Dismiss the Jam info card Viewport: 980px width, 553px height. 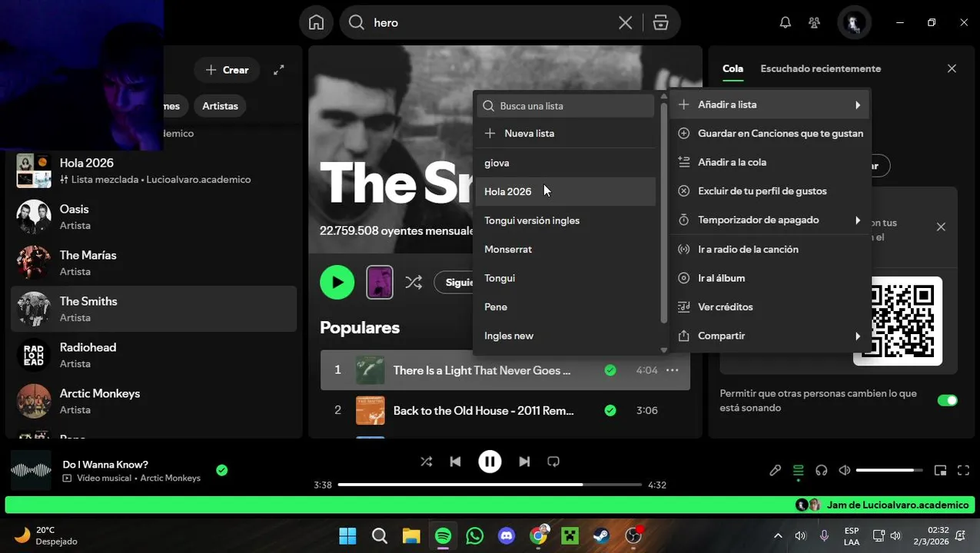[x=941, y=227]
